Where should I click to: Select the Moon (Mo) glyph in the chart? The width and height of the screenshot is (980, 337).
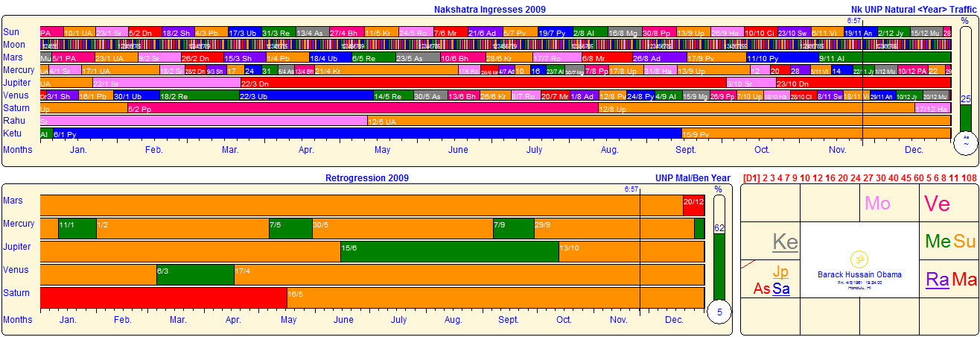coord(877,204)
